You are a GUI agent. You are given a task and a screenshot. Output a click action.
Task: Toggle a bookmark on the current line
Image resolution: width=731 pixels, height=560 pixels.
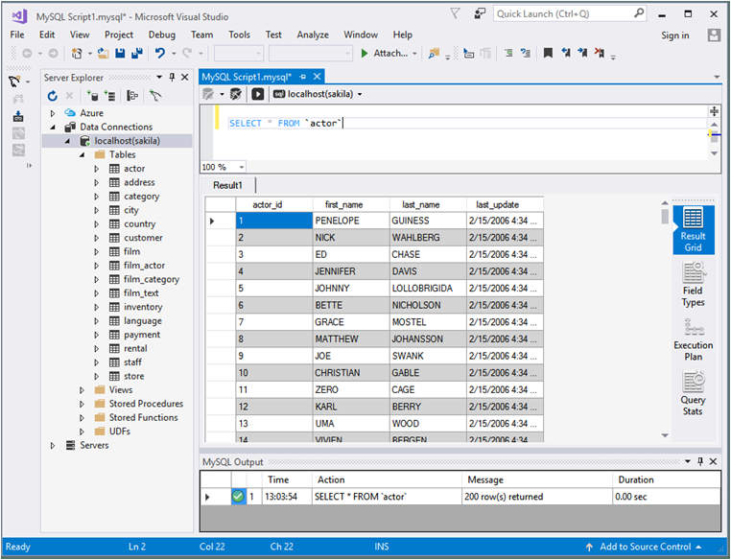click(x=549, y=53)
